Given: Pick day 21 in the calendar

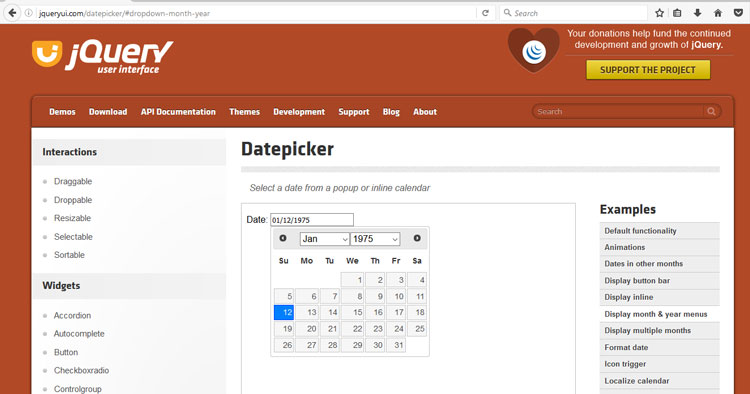Looking at the screenshot, I should (330, 328).
